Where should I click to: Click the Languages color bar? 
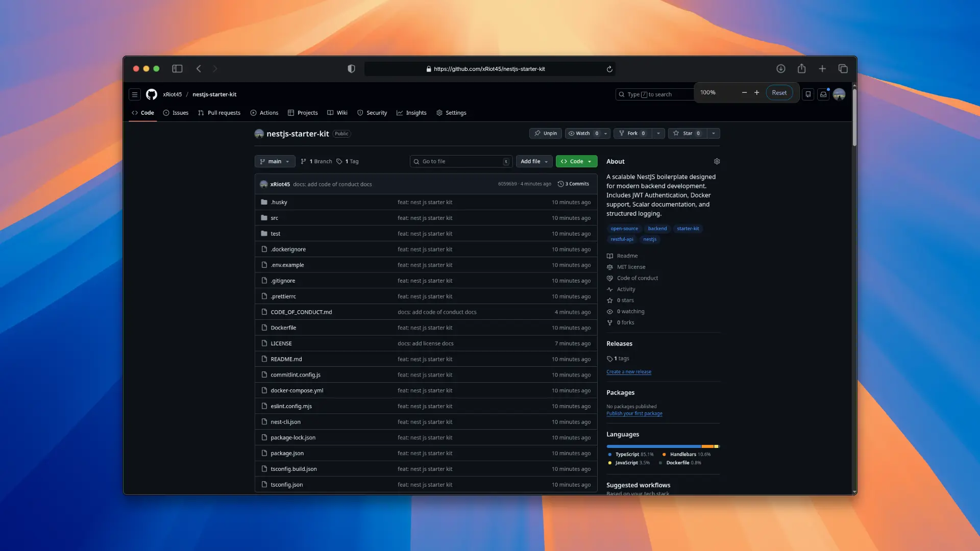[x=663, y=446]
